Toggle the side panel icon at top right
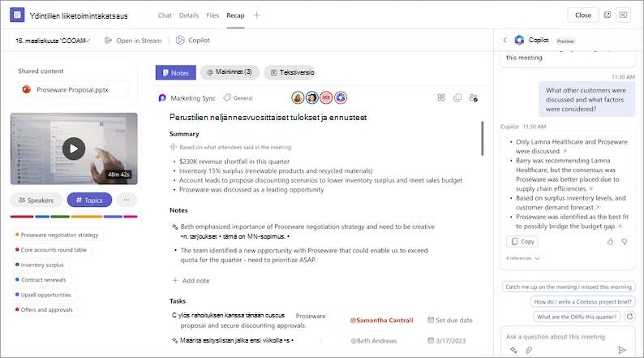 [623, 15]
